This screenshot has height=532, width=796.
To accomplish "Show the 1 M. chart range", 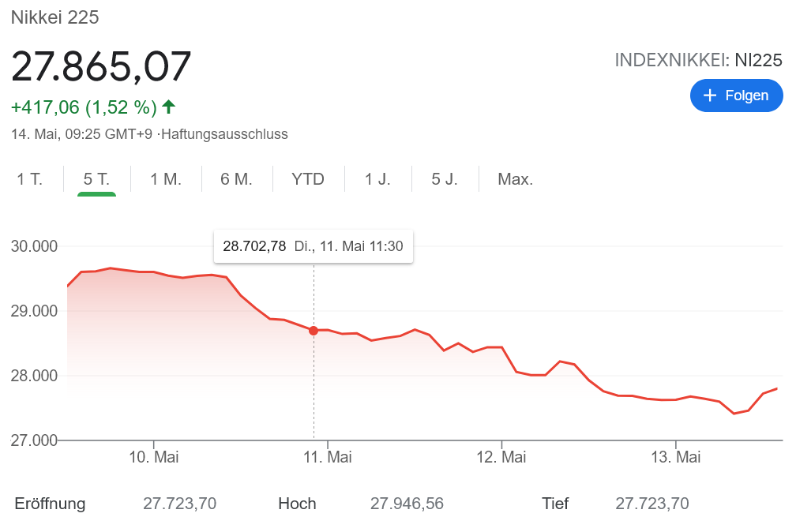I will tap(166, 179).
